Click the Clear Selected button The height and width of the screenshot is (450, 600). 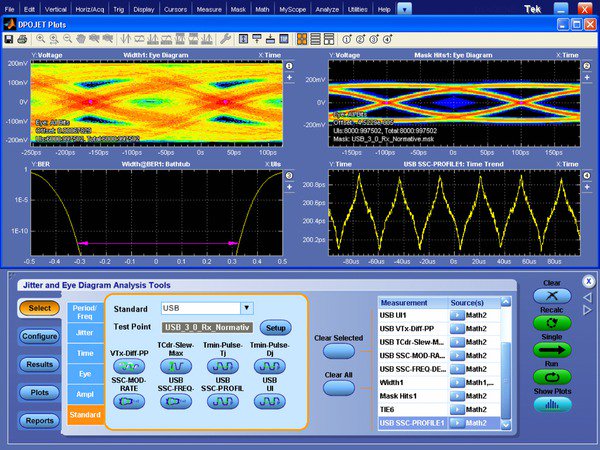coord(338,352)
